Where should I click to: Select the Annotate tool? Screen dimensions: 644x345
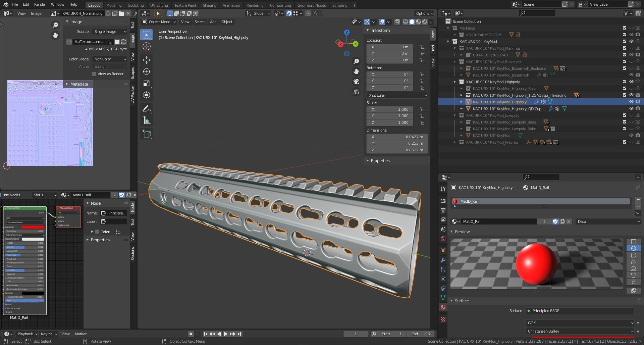[x=147, y=109]
